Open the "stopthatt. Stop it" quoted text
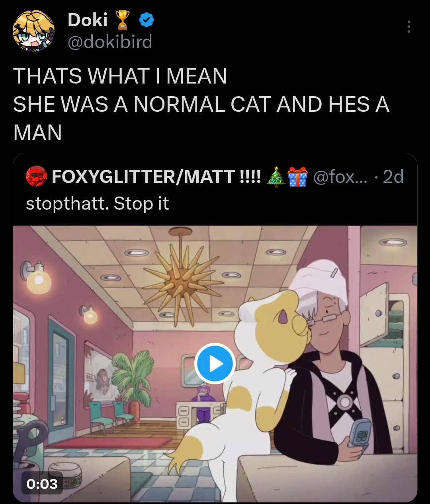430x504 pixels. coord(98,204)
